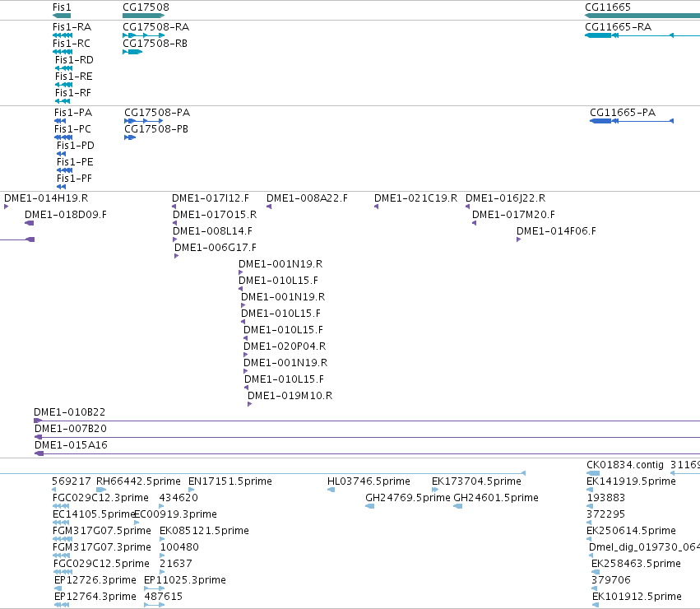Select the DME1-016J22.R label
This screenshot has height=609, width=700.
click(505, 198)
